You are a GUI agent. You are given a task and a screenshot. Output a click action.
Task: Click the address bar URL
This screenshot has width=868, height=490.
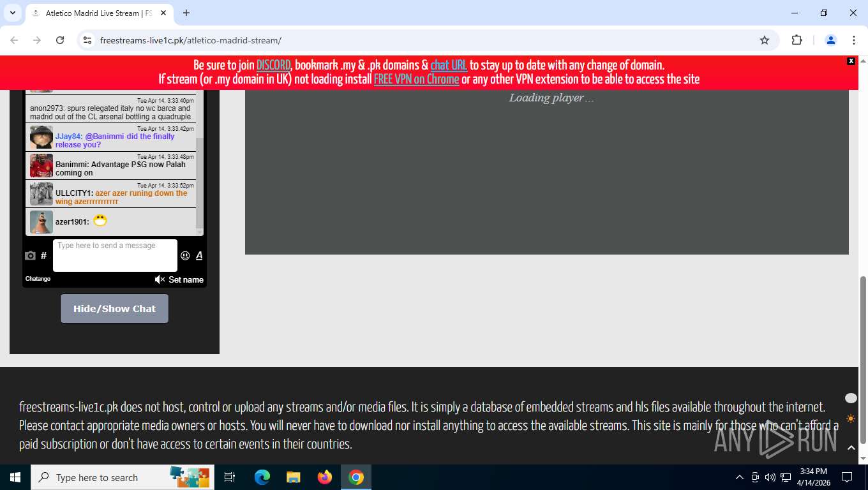(x=191, y=40)
